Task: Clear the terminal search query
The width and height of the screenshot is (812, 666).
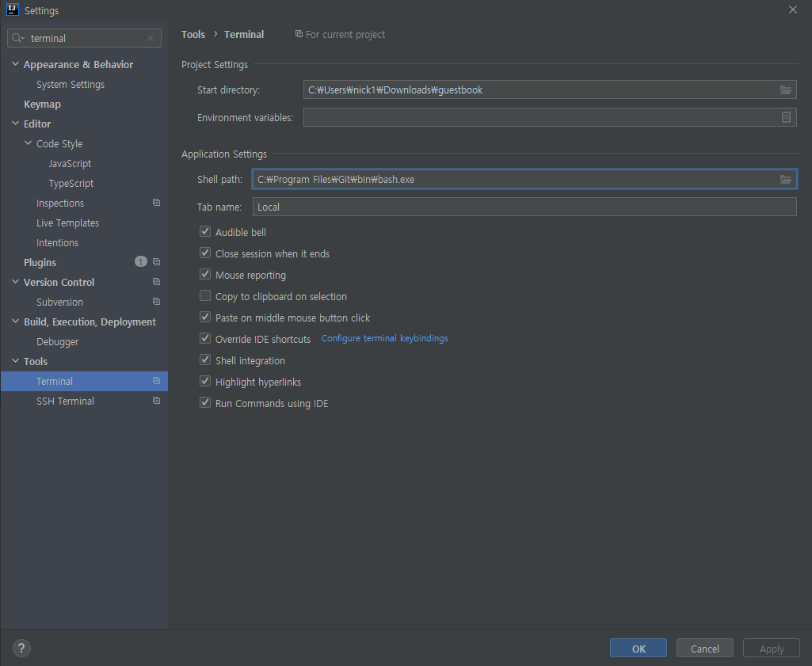Action: [x=150, y=37]
